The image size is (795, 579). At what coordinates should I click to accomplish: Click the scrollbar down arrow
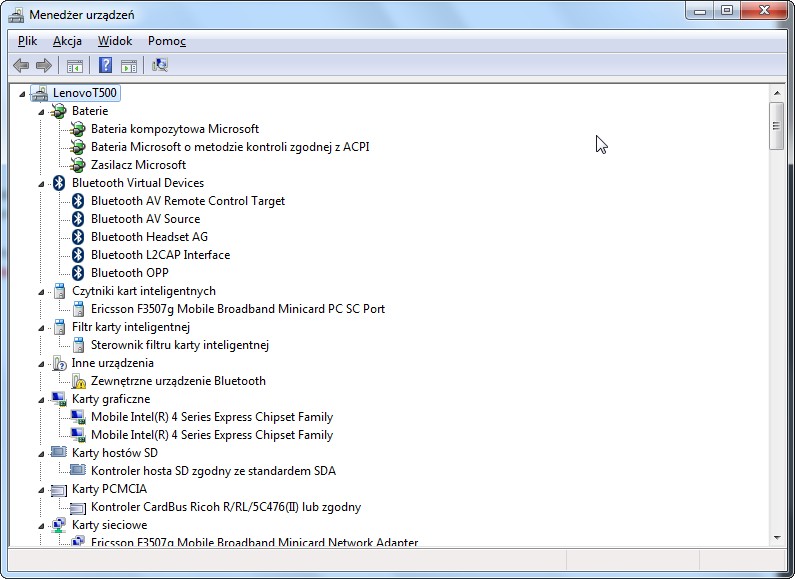click(x=777, y=538)
